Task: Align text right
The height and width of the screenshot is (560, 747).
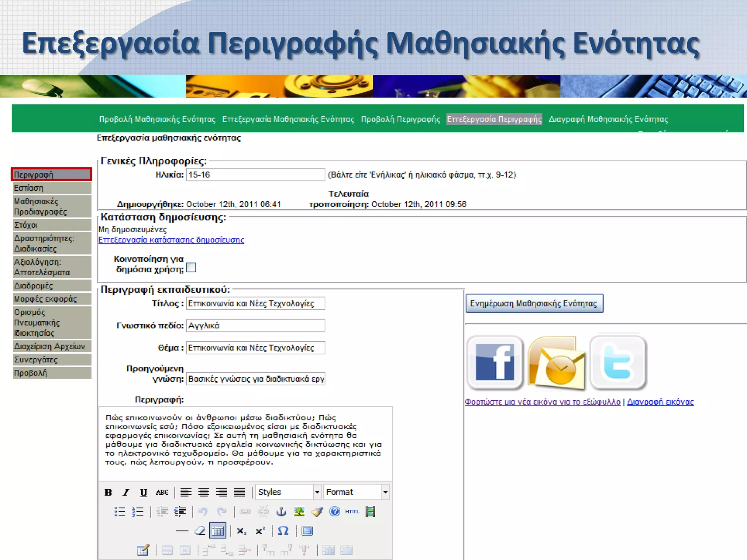Action: 221,492
